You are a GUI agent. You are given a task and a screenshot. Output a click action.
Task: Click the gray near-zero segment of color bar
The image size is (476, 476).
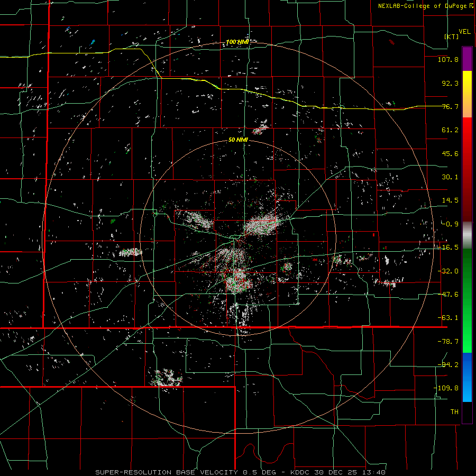(467, 235)
